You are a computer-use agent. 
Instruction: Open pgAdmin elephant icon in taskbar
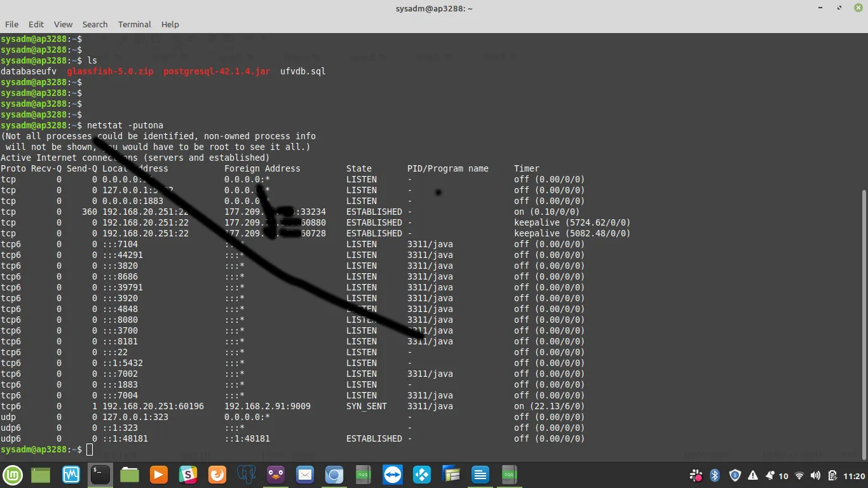click(247, 475)
